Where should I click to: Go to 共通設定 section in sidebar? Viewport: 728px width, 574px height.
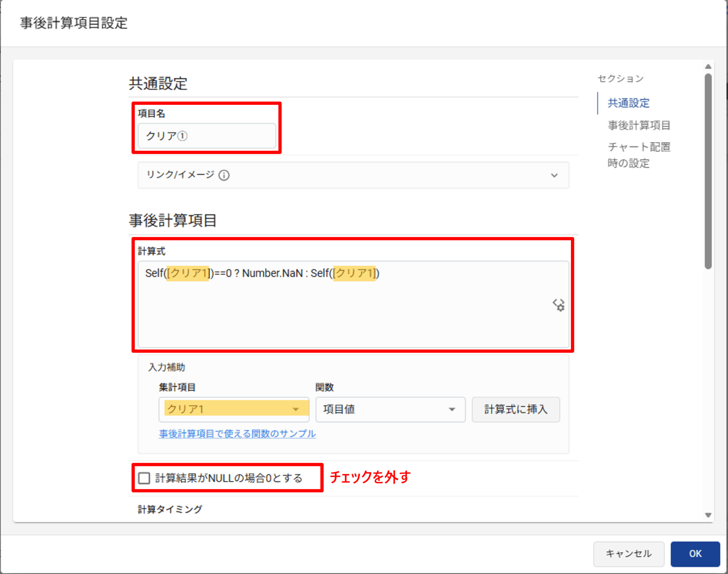click(628, 103)
